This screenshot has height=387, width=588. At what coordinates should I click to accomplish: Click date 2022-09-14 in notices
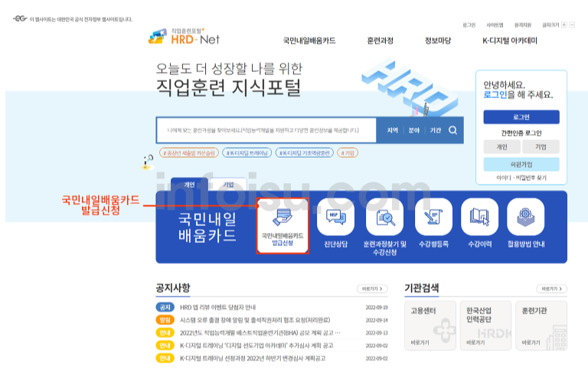pyautogui.click(x=377, y=320)
